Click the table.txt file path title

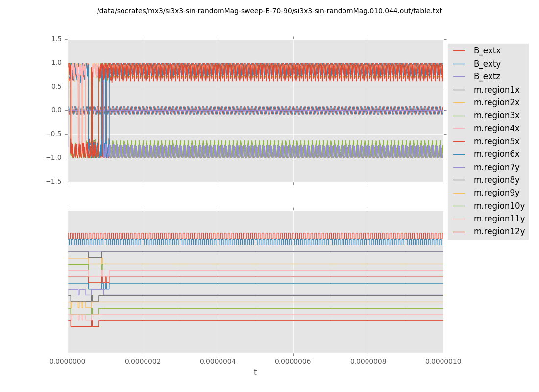[269, 11]
